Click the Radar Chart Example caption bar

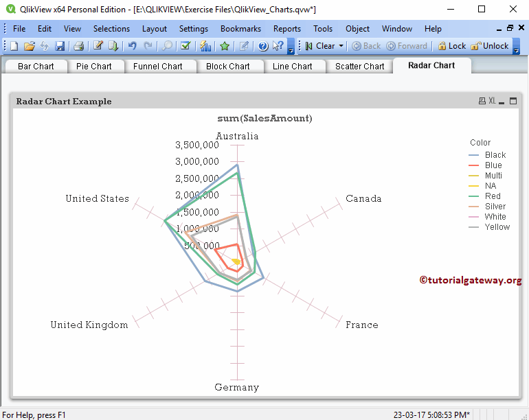pos(266,101)
